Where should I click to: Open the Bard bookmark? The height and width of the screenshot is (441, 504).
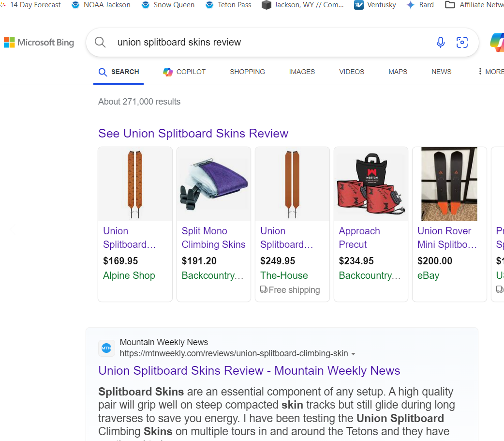[420, 5]
